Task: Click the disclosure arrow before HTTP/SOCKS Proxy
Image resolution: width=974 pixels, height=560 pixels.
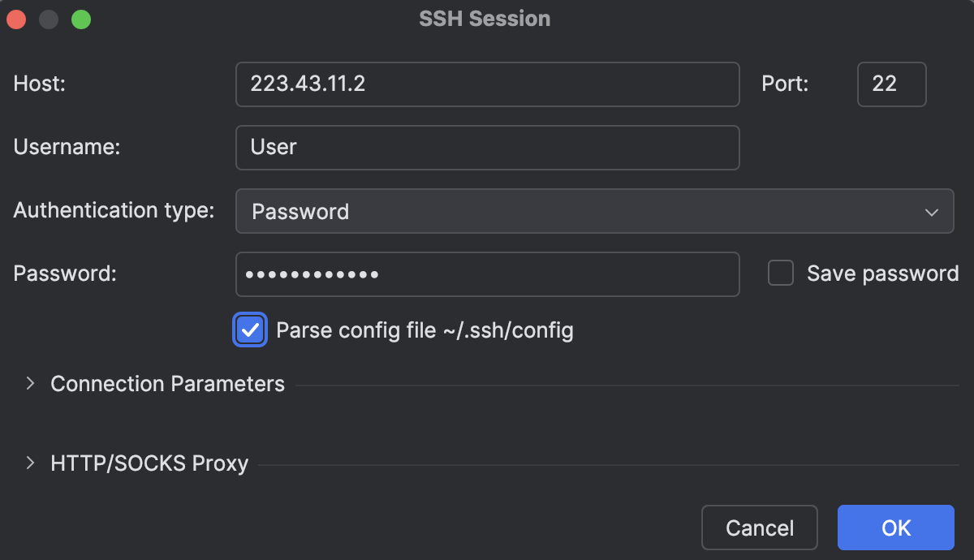Action: [30, 463]
